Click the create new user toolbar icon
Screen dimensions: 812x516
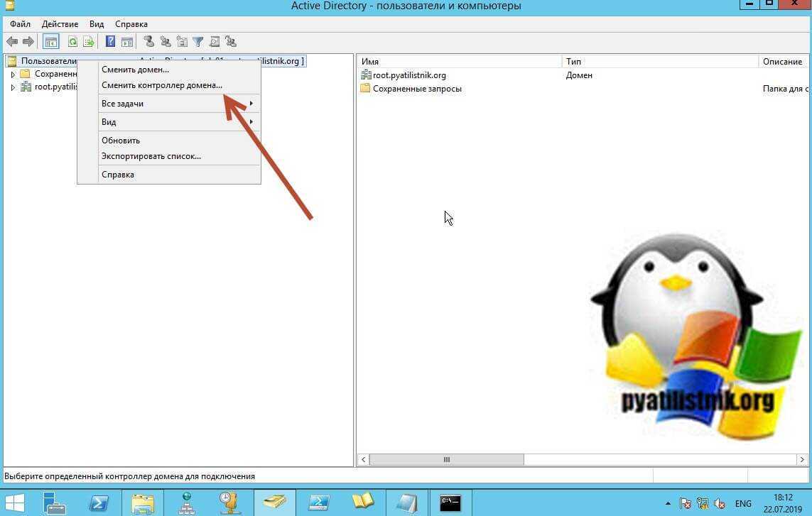[x=148, y=42]
